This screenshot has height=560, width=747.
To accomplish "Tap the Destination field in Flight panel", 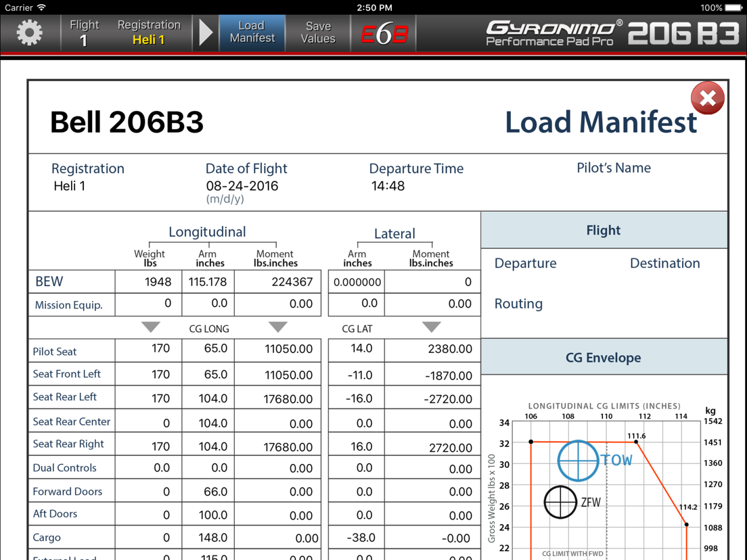I will click(x=665, y=263).
